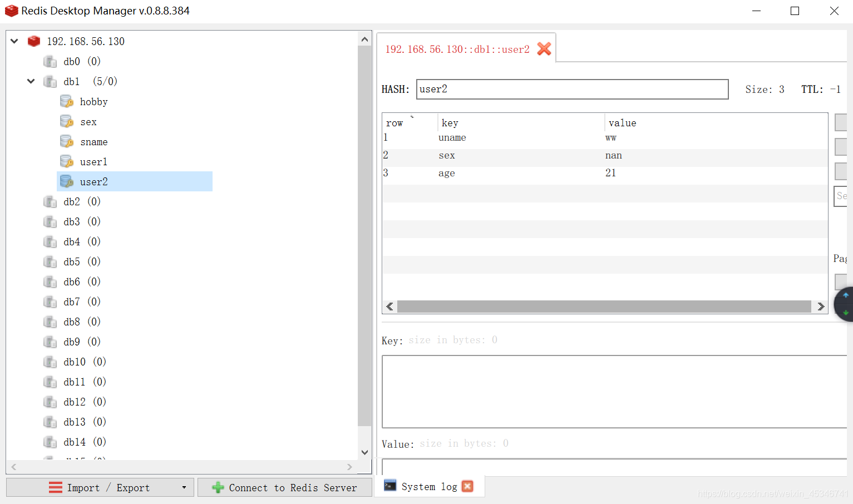This screenshot has width=853, height=504.
Task: Click the db1 database icon
Action: tap(50, 81)
